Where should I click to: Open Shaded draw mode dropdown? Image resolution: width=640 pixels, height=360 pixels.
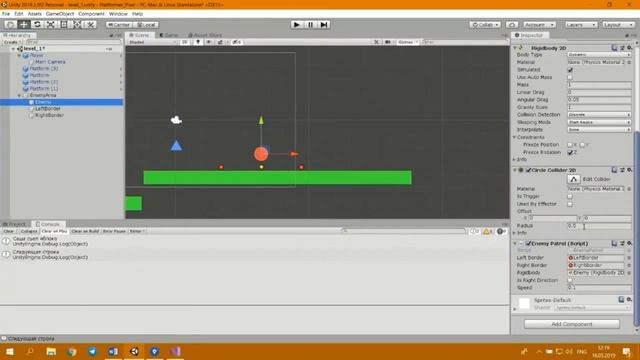[153, 42]
